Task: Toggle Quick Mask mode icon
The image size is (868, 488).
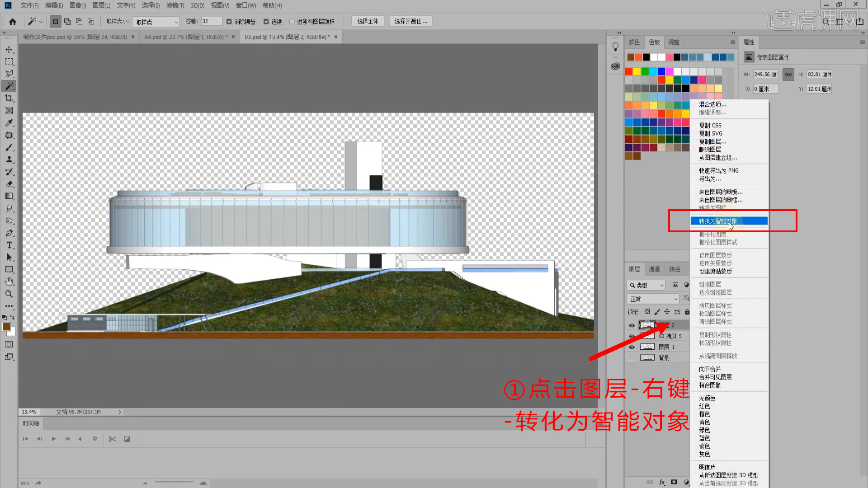Action: (9, 344)
